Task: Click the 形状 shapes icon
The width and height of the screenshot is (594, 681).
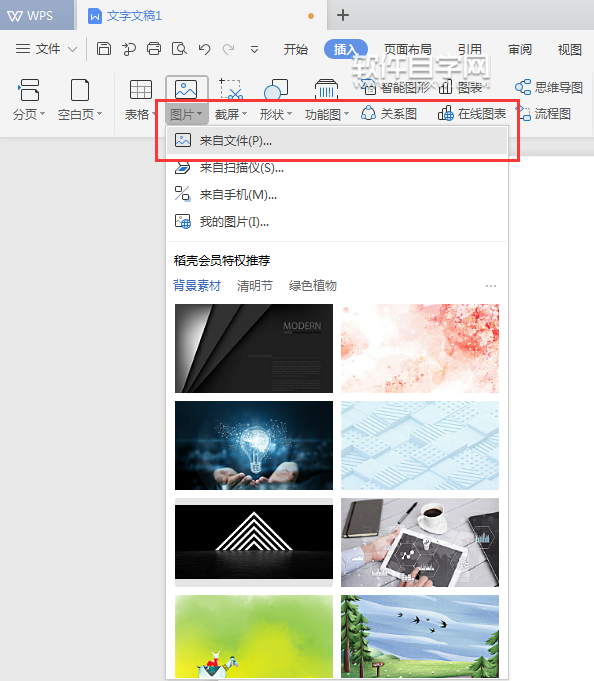Action: [276, 89]
